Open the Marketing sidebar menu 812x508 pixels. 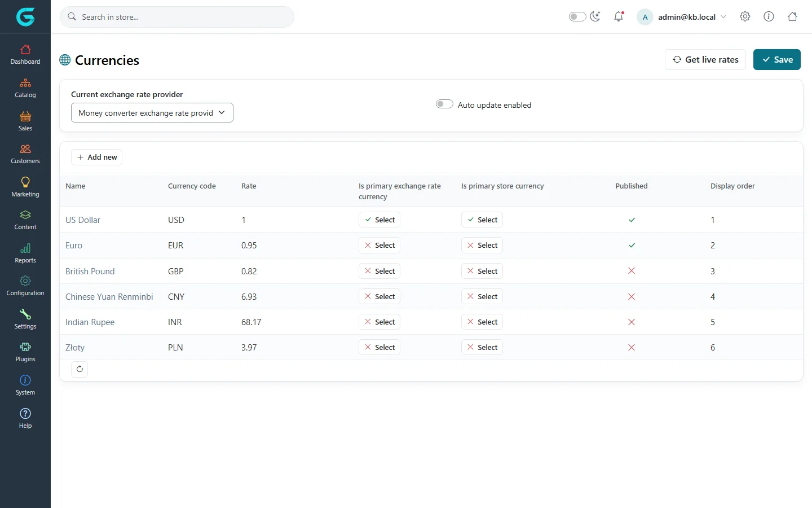point(25,187)
